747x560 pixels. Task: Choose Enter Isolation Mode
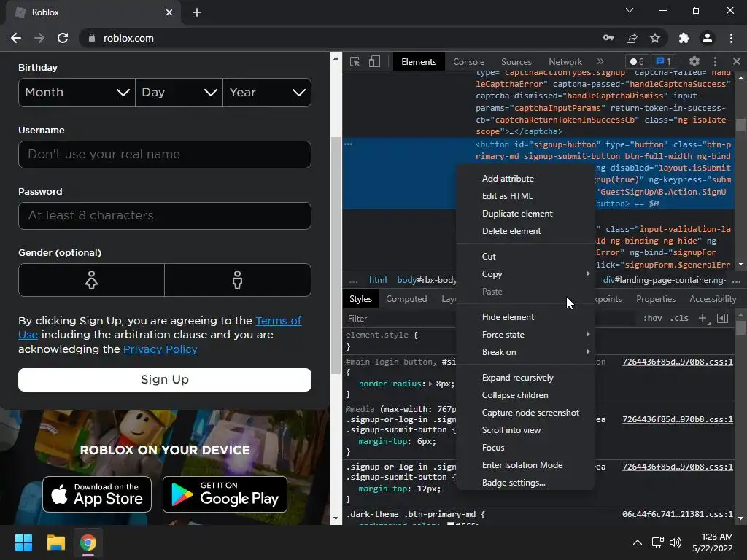(x=525, y=465)
